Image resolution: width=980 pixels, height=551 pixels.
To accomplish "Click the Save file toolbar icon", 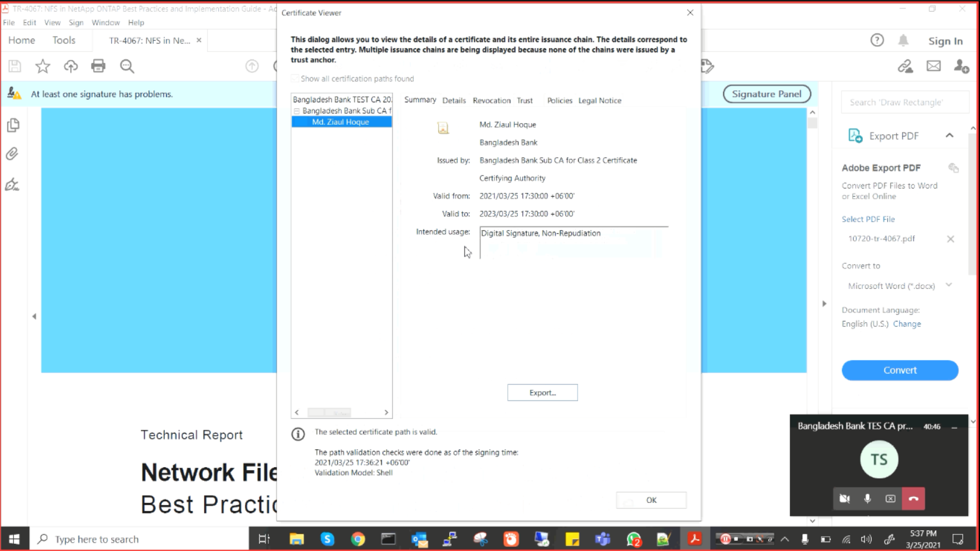I will 15,66.
